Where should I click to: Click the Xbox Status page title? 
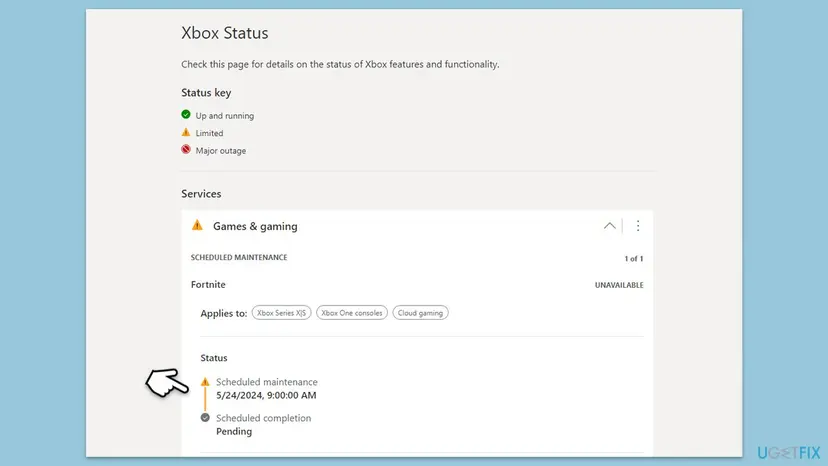coord(225,33)
